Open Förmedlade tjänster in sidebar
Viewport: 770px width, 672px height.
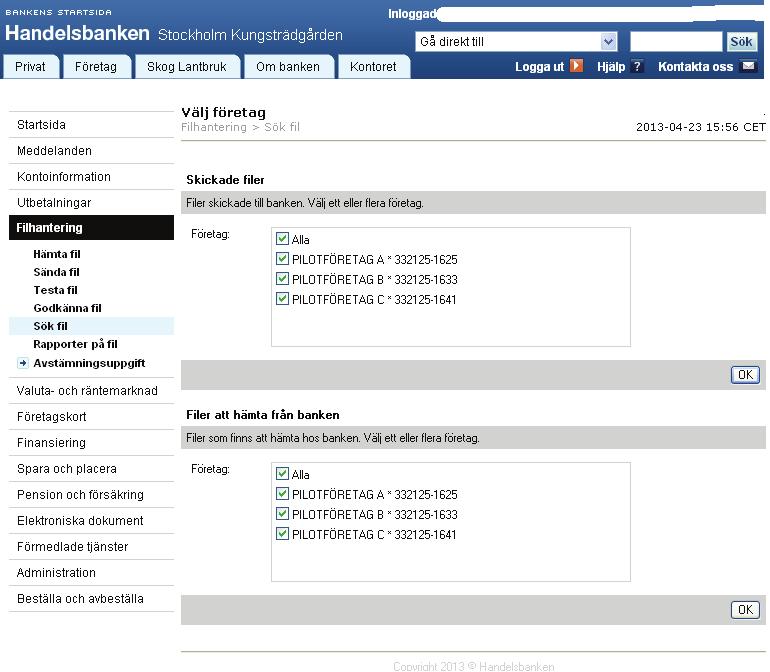(x=91, y=547)
